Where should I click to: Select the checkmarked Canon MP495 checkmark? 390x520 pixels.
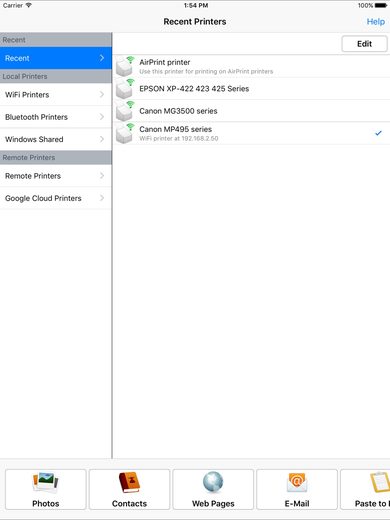click(x=378, y=133)
